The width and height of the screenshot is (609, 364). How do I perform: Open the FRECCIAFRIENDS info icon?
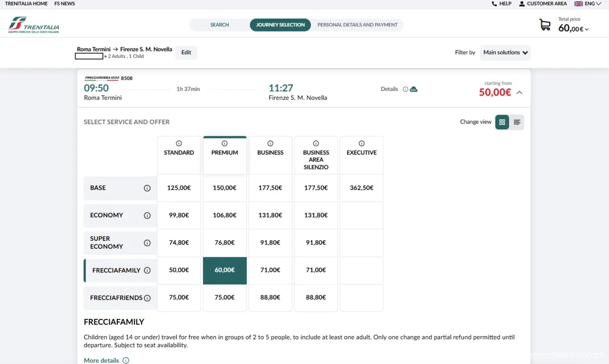[147, 298]
